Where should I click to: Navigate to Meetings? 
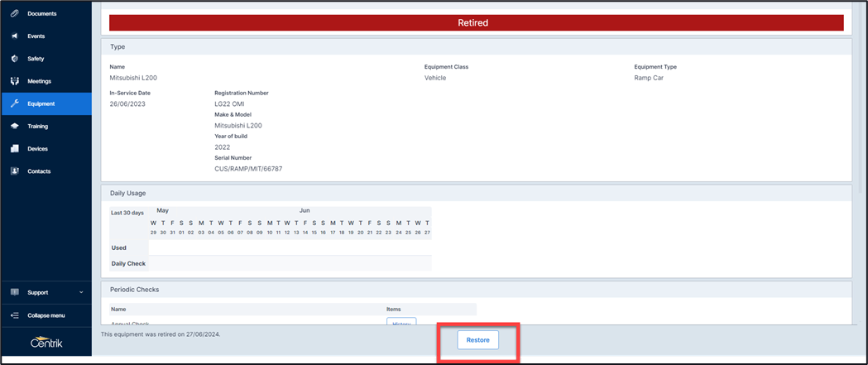46,81
